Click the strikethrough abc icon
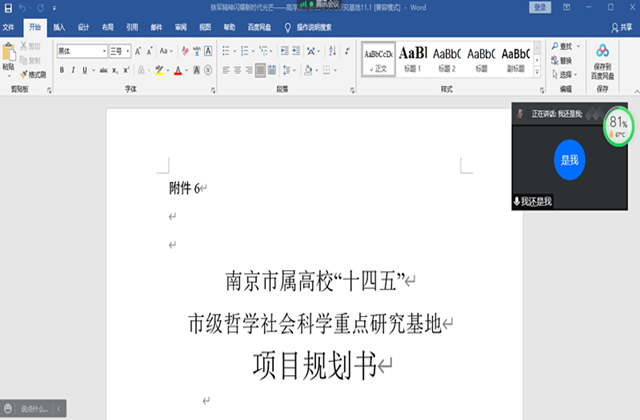 click(x=101, y=71)
